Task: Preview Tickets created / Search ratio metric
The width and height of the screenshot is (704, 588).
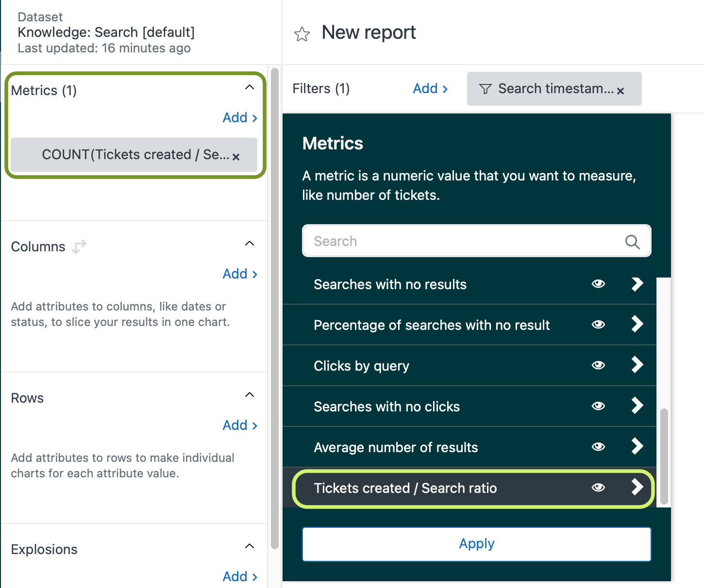Action: click(598, 488)
